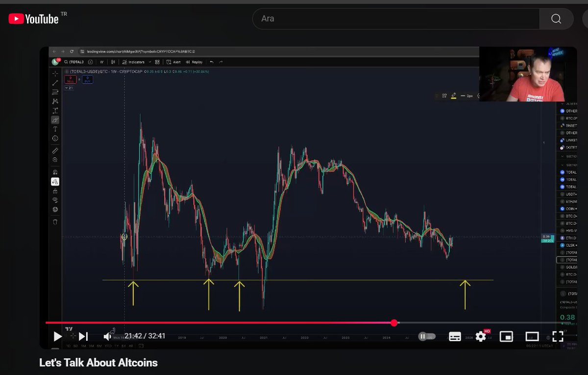Enable miniplayer mode
The width and height of the screenshot is (588, 375).
click(506, 336)
